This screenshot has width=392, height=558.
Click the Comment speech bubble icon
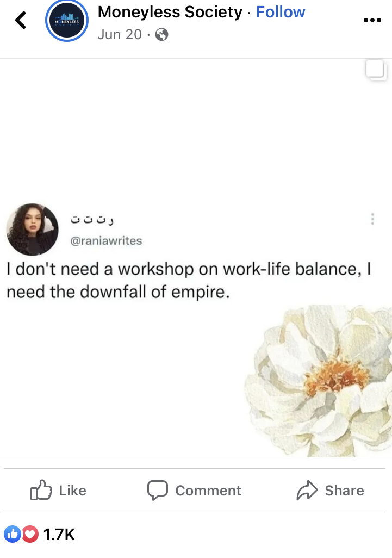(x=158, y=491)
